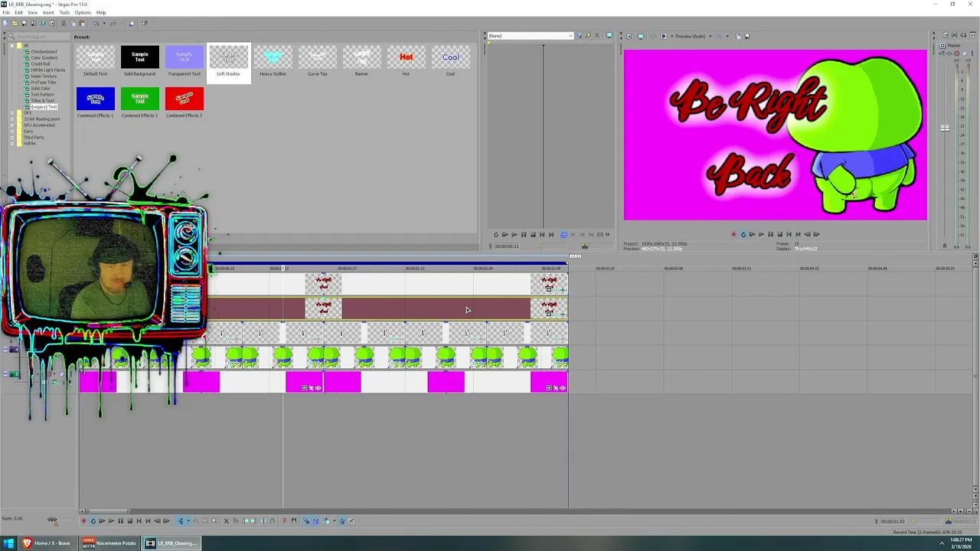Select Checkerboard in the media generators list
980x551 pixels.
coord(44,51)
